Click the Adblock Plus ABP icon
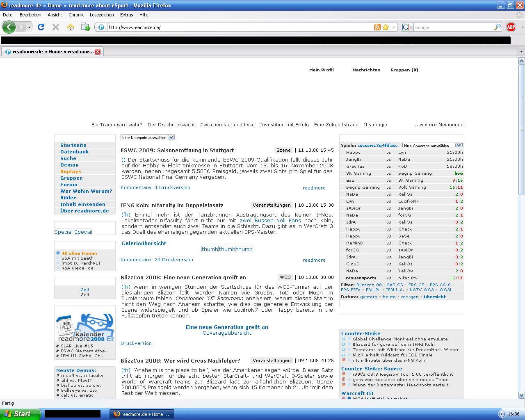525x420 pixels. pyautogui.click(x=511, y=27)
